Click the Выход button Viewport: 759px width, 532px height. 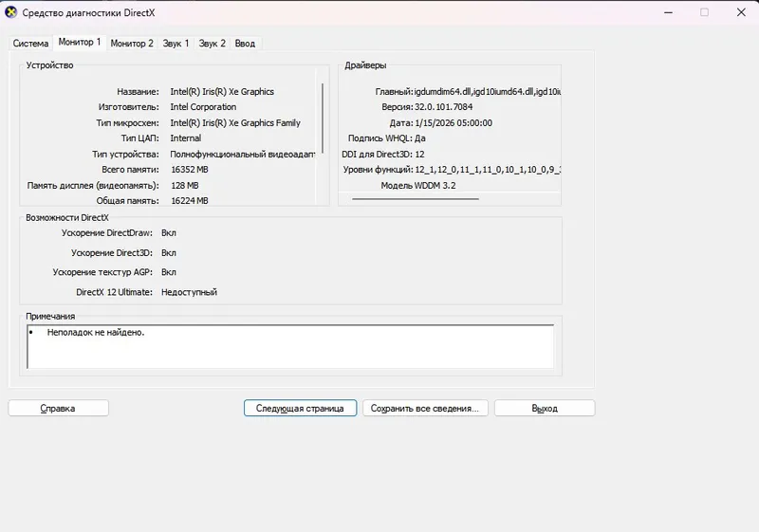(545, 408)
